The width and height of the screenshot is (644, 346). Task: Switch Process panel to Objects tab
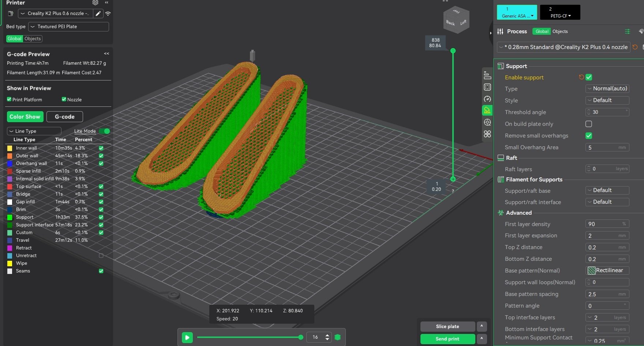point(560,31)
